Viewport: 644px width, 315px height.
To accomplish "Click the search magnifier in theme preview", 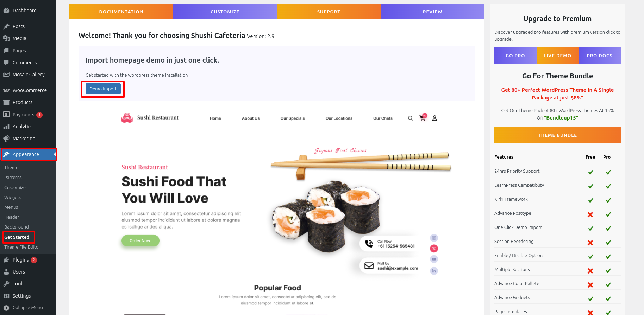I will click(x=410, y=118).
